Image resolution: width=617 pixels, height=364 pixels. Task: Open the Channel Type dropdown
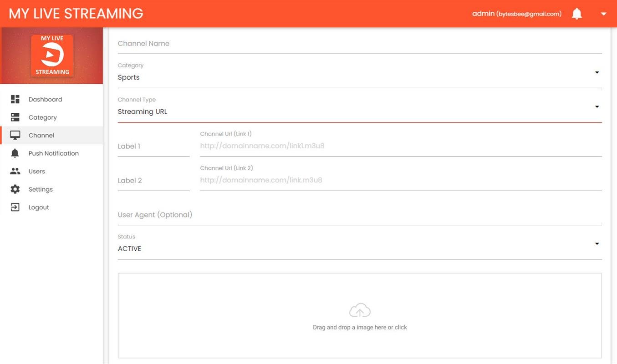click(597, 106)
